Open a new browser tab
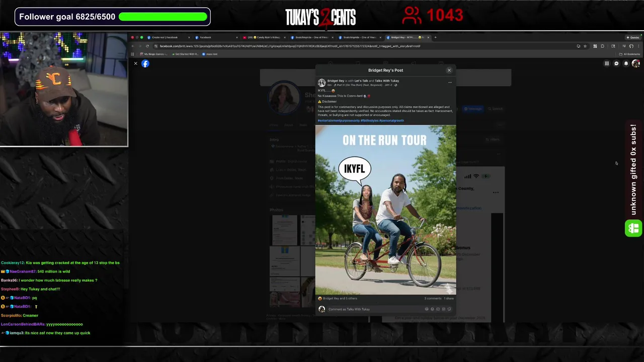 436,37
